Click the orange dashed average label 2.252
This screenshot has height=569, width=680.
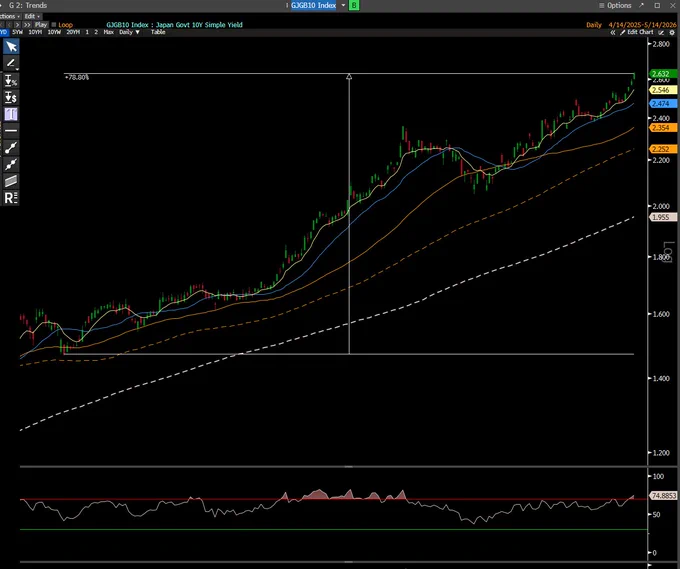coord(663,149)
